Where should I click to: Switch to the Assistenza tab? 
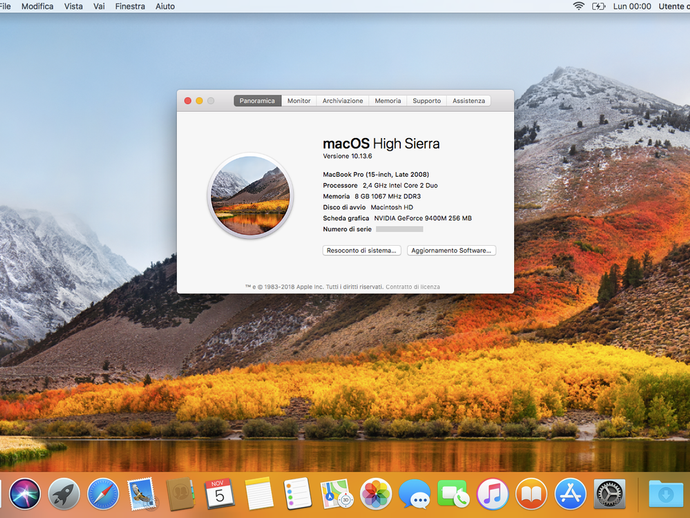tap(469, 101)
